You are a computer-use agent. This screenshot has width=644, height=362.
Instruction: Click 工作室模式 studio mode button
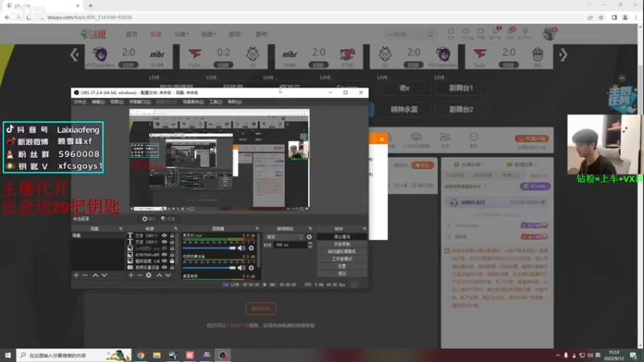click(341, 259)
